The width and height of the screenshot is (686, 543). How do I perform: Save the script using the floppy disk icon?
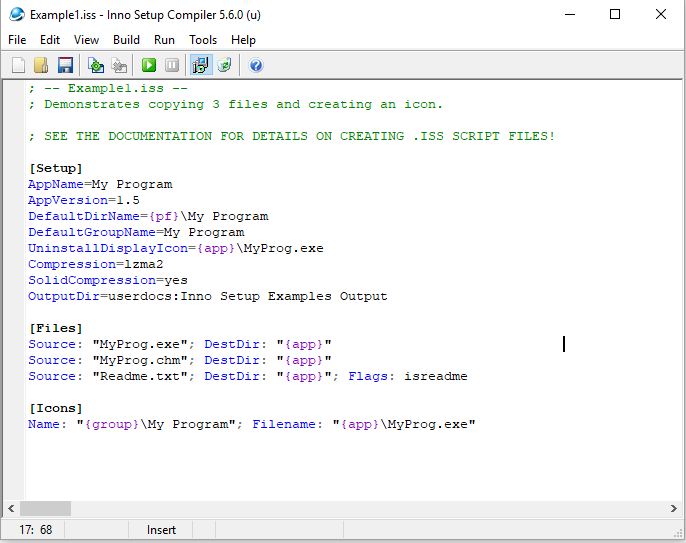(65, 65)
